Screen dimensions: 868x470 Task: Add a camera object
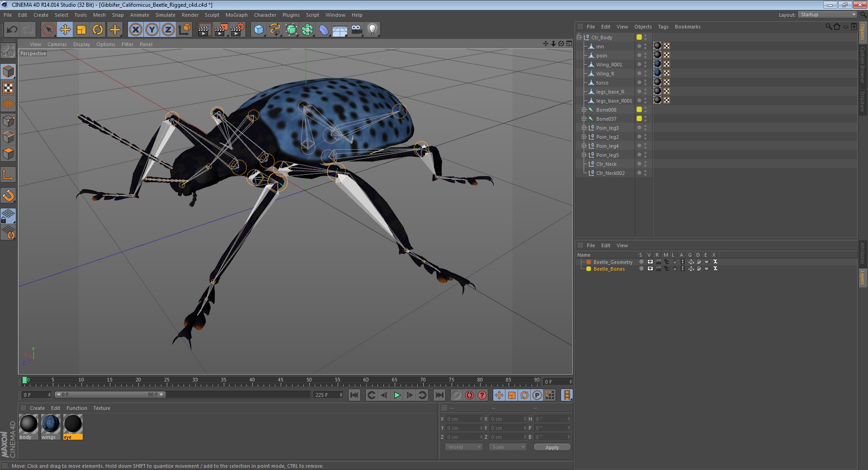click(x=356, y=30)
